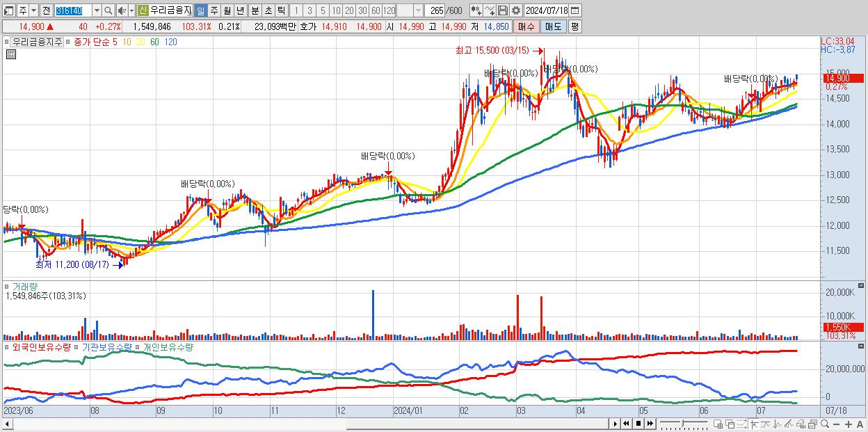Choose interval 10 button
The image size is (868, 432).
[336, 10]
